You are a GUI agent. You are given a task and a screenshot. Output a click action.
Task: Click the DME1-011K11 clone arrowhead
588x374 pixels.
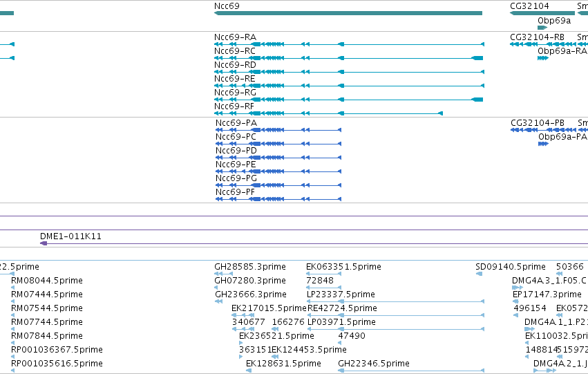tap(44, 243)
